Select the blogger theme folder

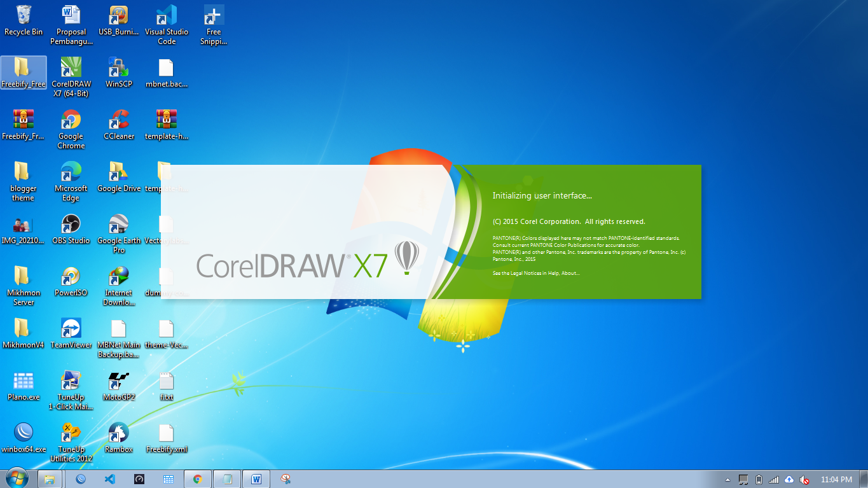click(24, 181)
